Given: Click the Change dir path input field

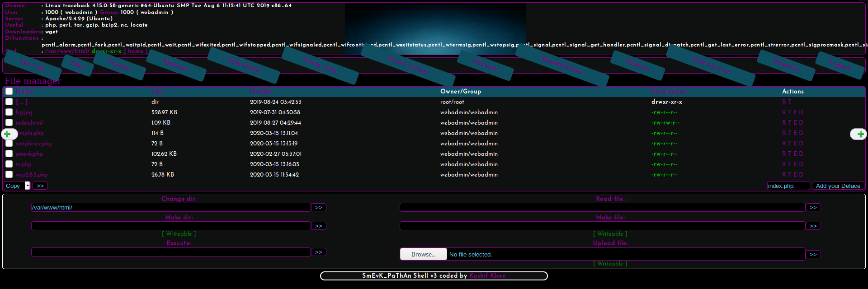Looking at the screenshot, I should [171, 207].
